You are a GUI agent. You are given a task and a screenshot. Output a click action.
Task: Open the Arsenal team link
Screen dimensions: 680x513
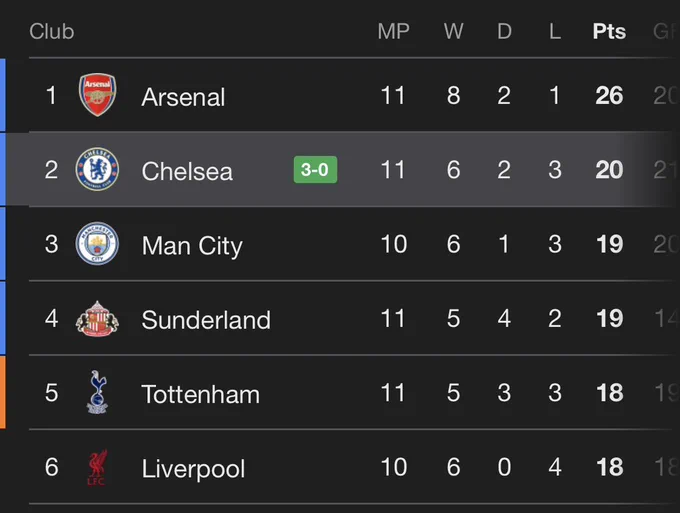pos(183,97)
